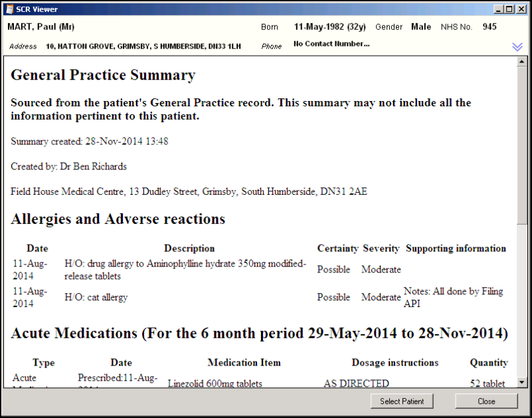Close window using title bar X

pos(520,9)
